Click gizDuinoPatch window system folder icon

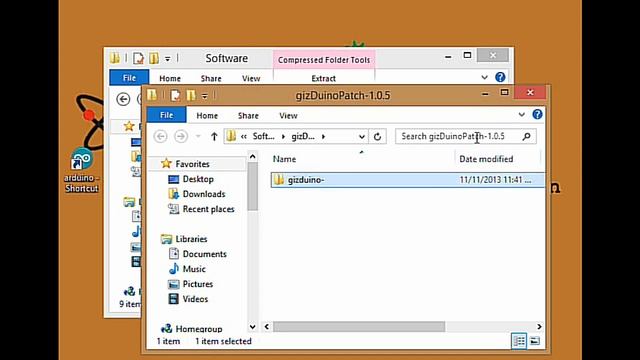[x=152, y=95]
